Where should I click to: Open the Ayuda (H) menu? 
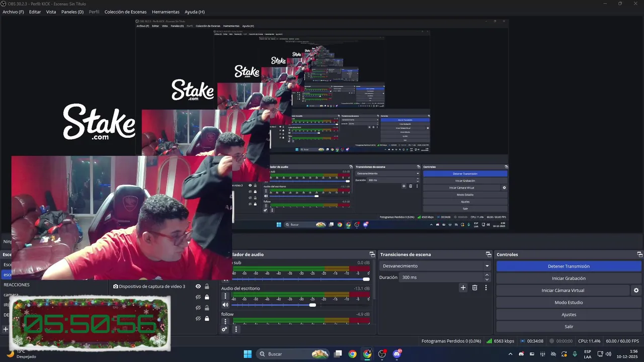tap(195, 12)
